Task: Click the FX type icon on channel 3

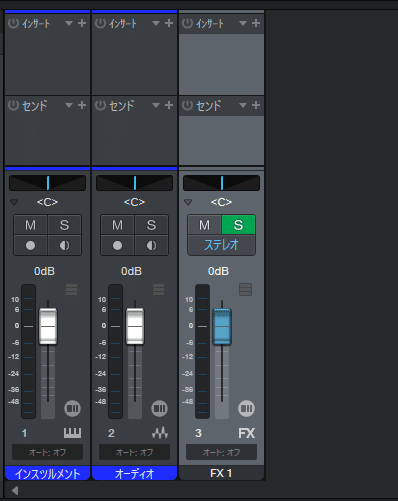Action: coord(247,433)
